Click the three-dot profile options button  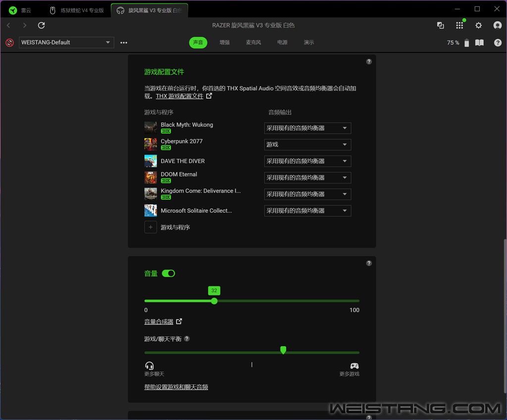click(124, 43)
